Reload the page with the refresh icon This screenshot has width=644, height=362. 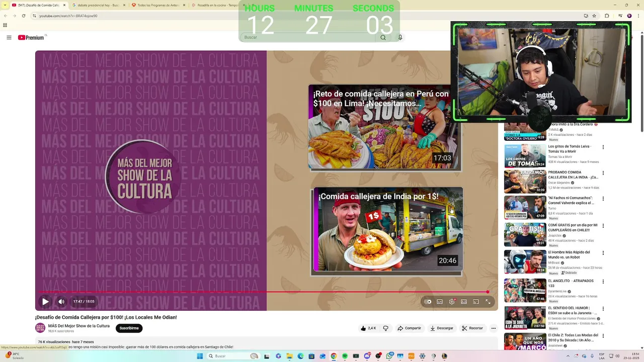(23, 16)
